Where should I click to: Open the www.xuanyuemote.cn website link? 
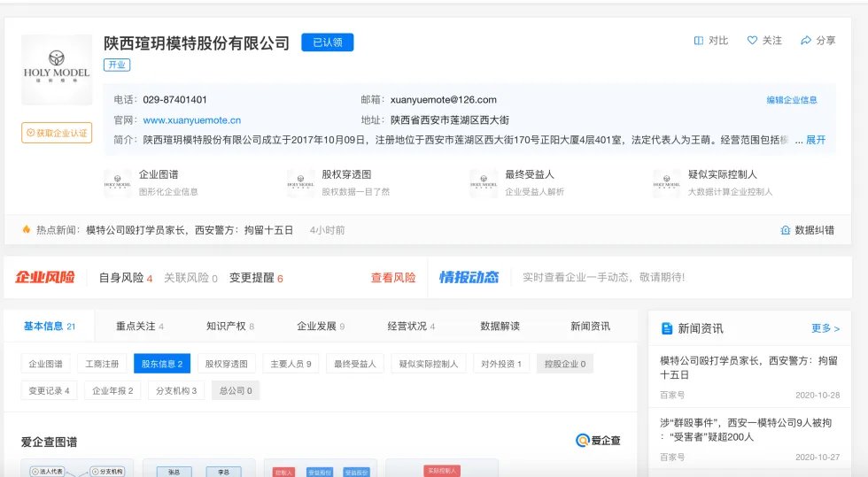pyautogui.click(x=191, y=120)
